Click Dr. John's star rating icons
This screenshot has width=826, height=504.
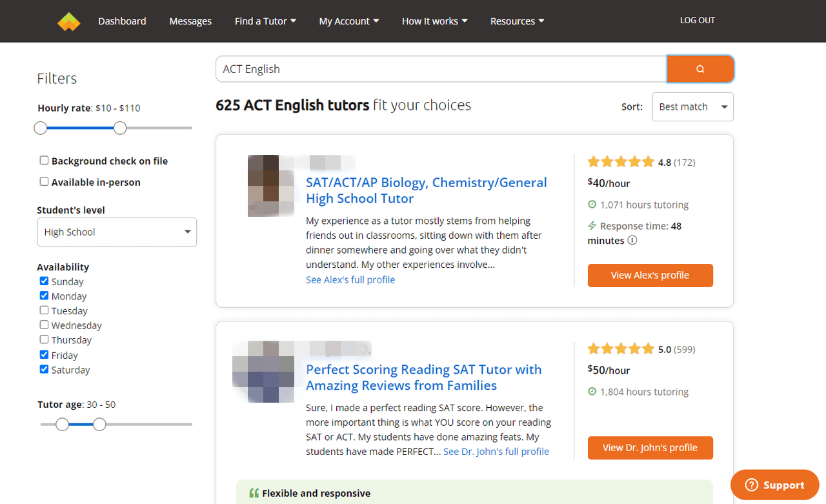621,348
